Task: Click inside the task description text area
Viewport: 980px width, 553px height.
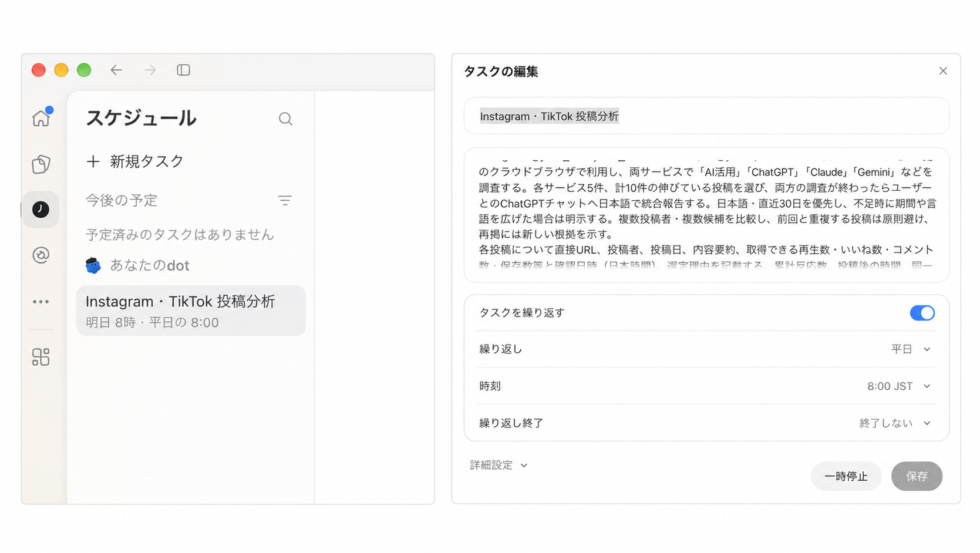Action: click(x=706, y=215)
